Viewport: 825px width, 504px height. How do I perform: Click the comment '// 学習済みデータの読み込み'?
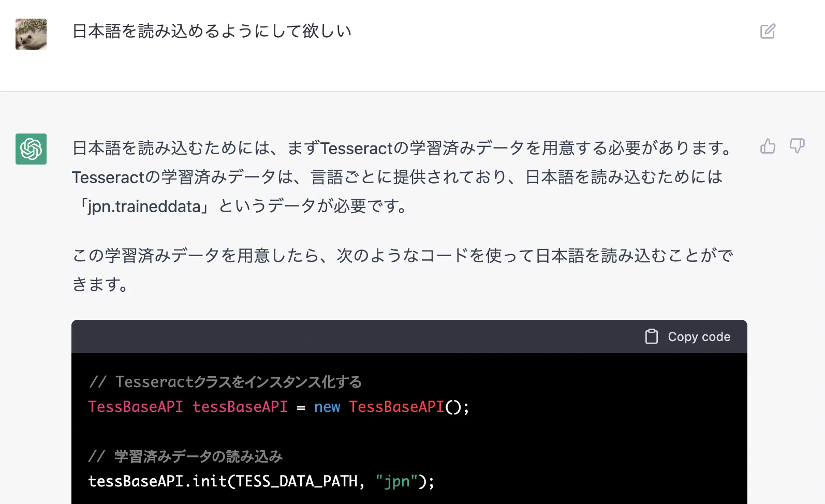(x=185, y=456)
